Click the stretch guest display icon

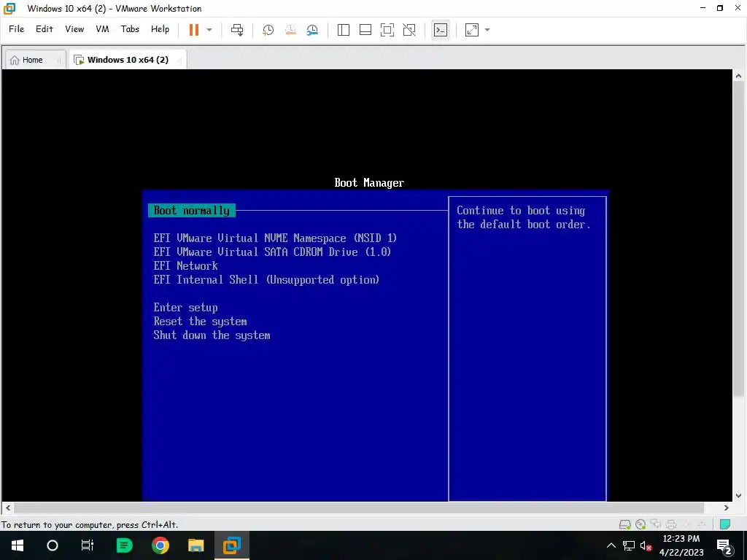pos(472,29)
